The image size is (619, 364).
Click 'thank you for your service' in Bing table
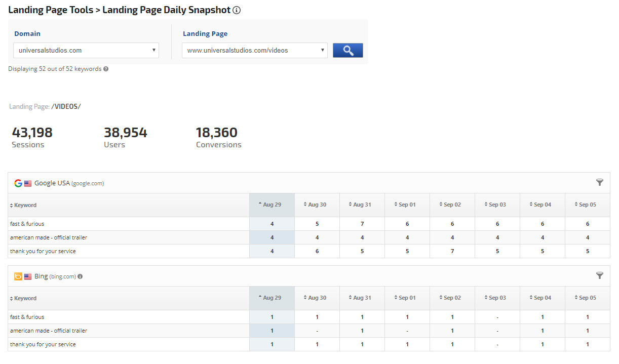tap(43, 344)
